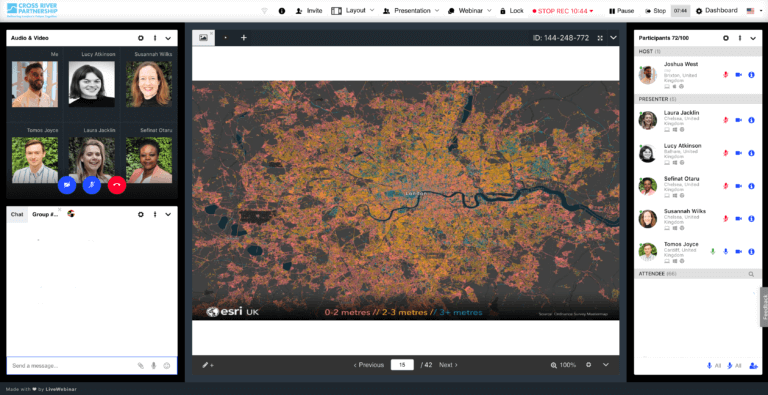Click STOP REC recording button
This screenshot has height=395, width=768.
(563, 11)
